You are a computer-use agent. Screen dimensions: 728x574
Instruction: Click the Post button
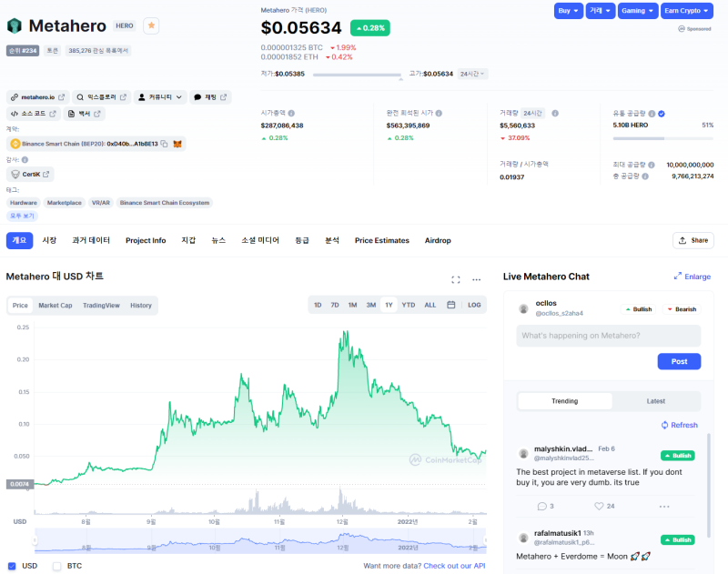coord(679,361)
